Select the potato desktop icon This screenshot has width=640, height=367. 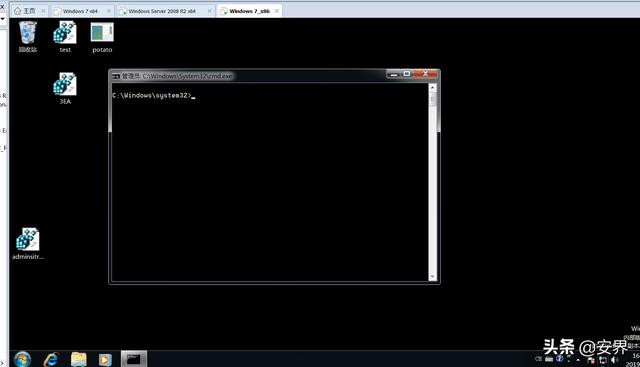coord(102,37)
